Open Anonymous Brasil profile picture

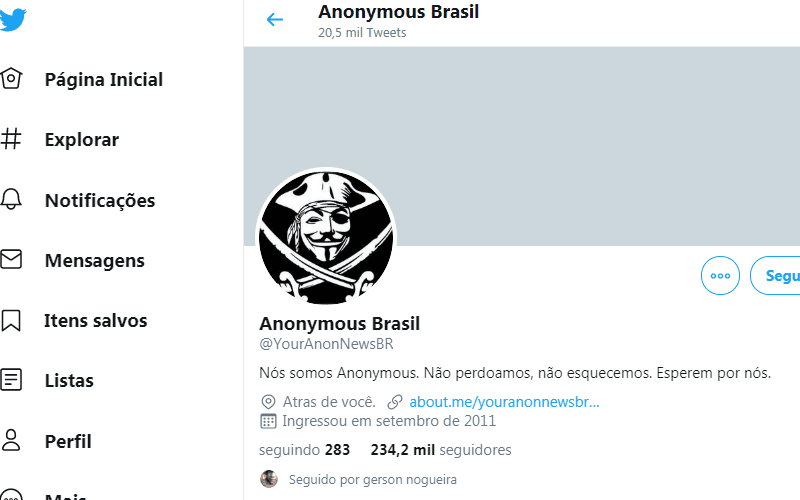(x=326, y=238)
